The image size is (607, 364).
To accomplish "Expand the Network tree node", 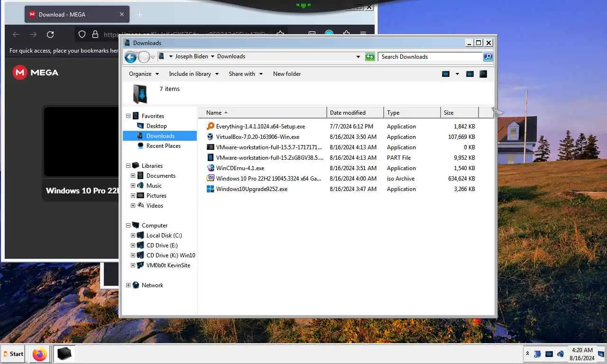I will point(128,285).
